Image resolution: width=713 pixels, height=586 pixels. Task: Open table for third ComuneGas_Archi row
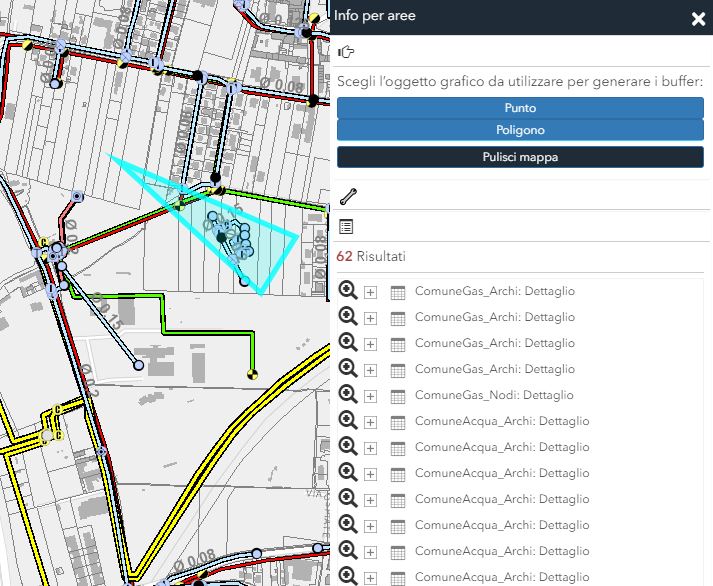(x=398, y=344)
